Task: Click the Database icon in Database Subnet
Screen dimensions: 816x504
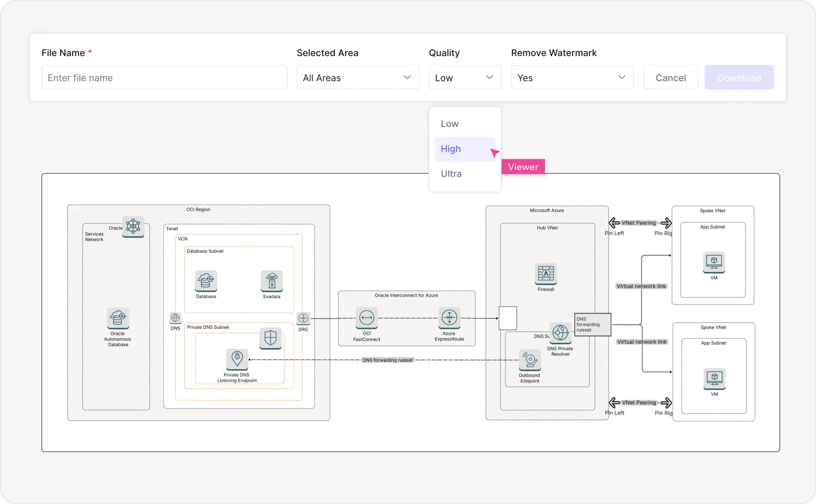Action: (206, 281)
